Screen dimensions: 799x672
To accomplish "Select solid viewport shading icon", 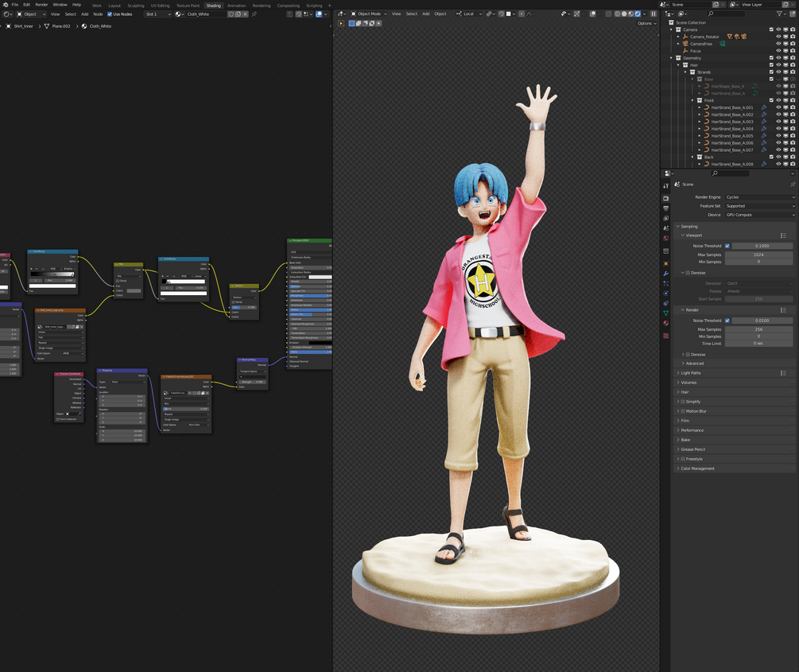I will pos(624,14).
